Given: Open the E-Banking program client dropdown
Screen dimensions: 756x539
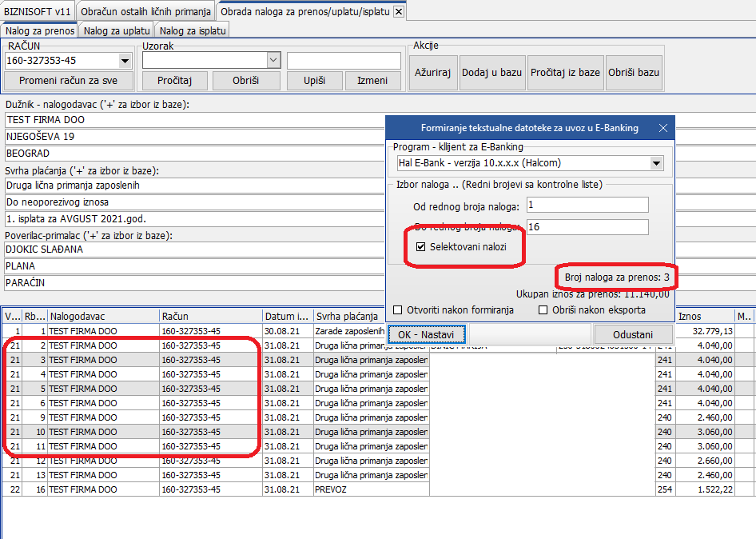Looking at the screenshot, I should (656, 163).
